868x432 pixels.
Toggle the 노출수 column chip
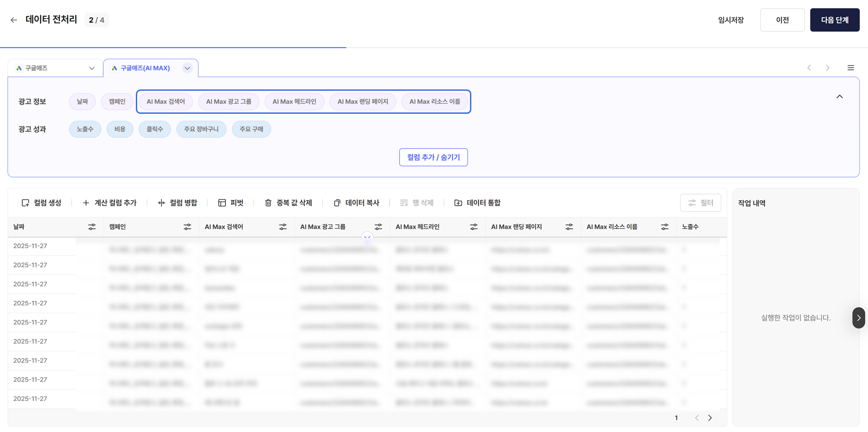pyautogui.click(x=85, y=129)
